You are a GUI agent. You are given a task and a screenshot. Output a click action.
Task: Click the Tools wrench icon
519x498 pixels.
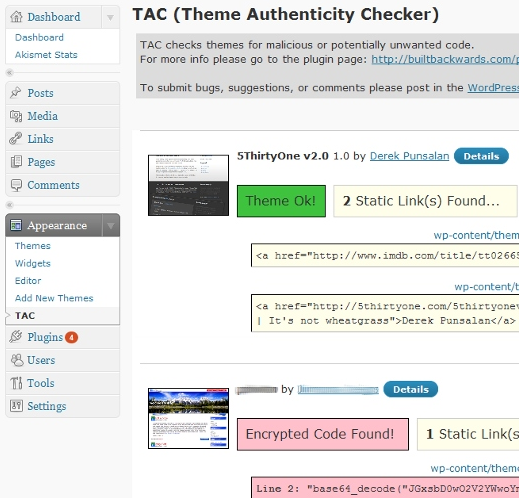click(x=16, y=383)
